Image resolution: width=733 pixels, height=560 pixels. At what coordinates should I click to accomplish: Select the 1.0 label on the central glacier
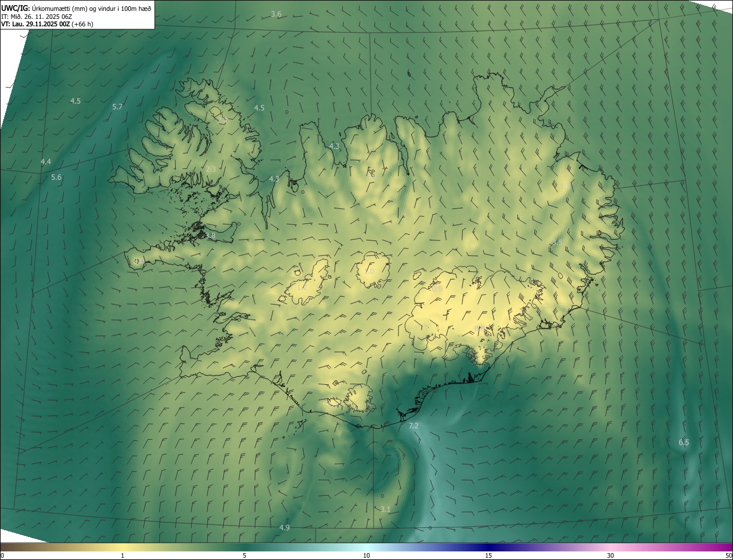(x=369, y=271)
